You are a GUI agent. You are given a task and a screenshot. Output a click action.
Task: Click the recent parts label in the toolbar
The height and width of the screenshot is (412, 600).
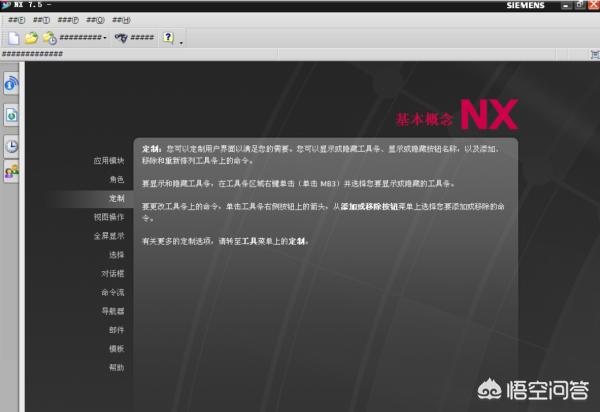[80, 37]
